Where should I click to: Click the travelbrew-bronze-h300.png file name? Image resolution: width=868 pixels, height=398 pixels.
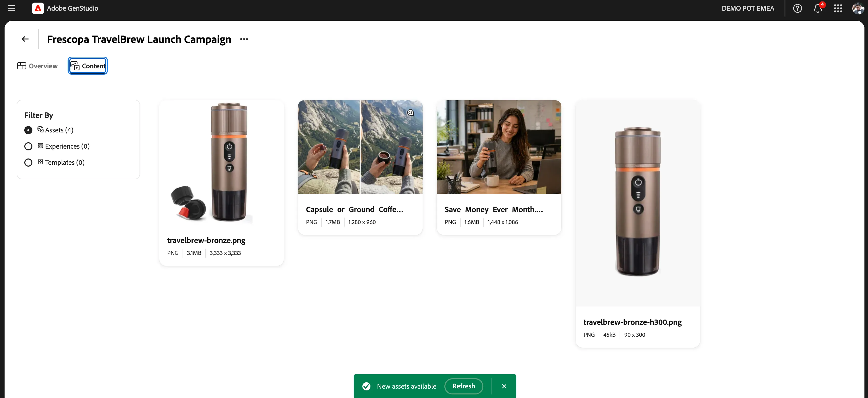pyautogui.click(x=633, y=322)
